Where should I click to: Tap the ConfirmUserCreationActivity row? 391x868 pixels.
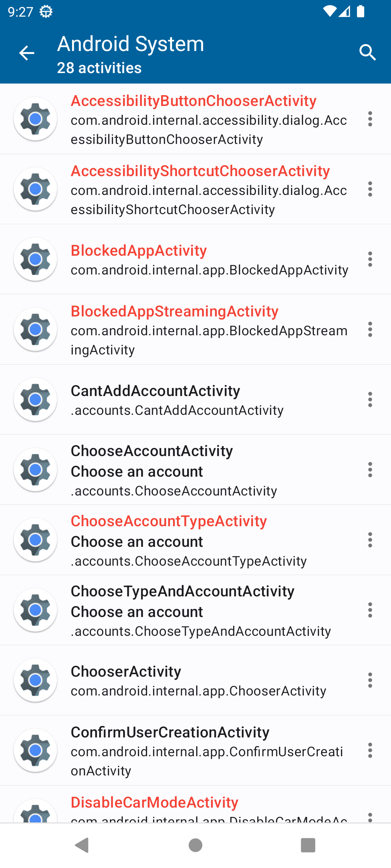208,751
